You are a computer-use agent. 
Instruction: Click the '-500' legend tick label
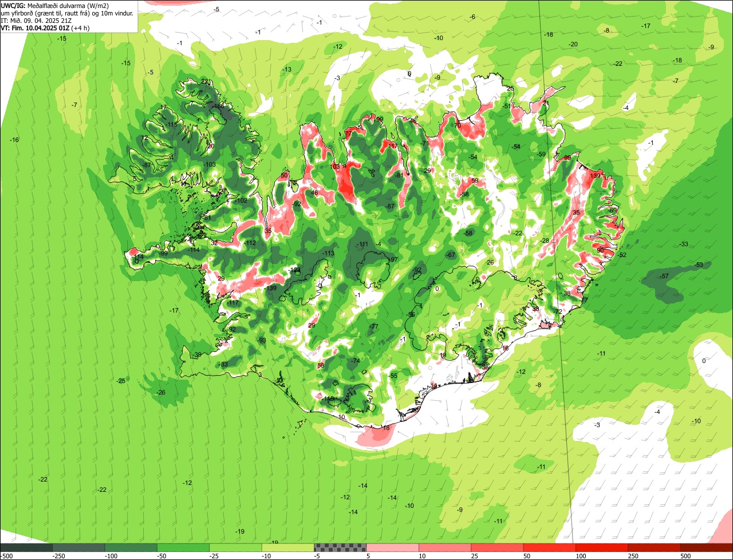(x=6, y=556)
